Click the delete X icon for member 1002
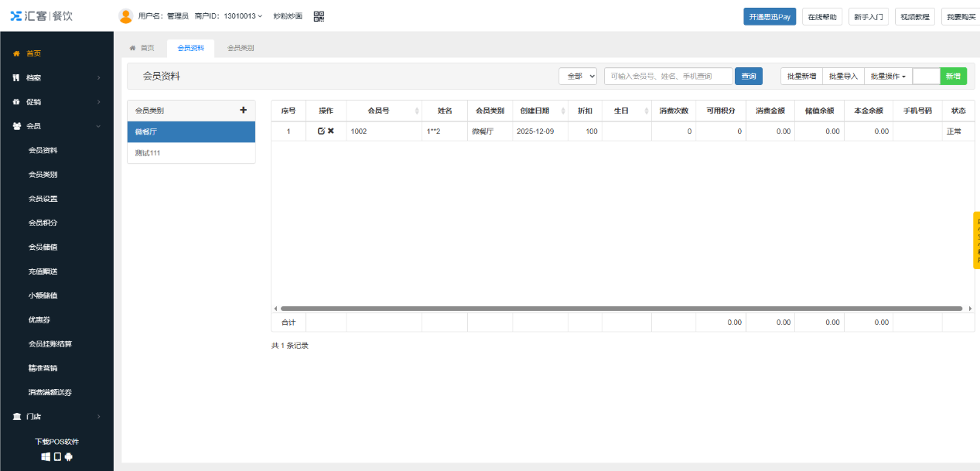The width and height of the screenshot is (980, 471). pos(331,131)
